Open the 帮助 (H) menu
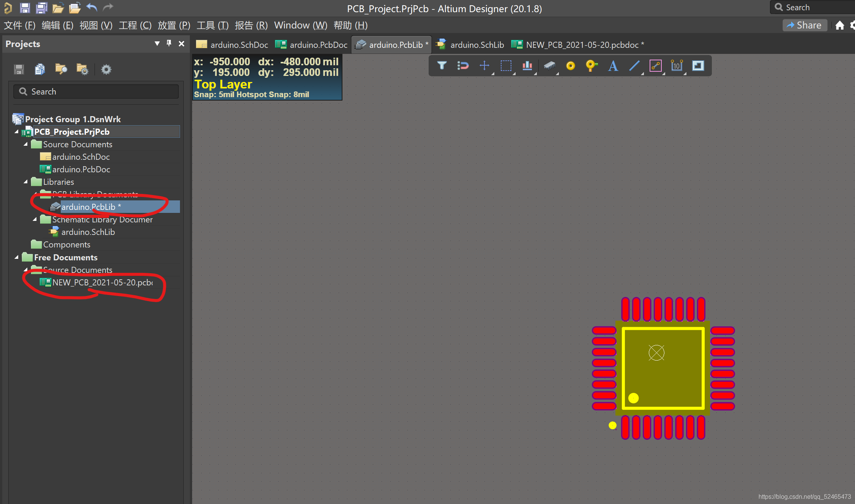The width and height of the screenshot is (855, 504). pyautogui.click(x=350, y=25)
